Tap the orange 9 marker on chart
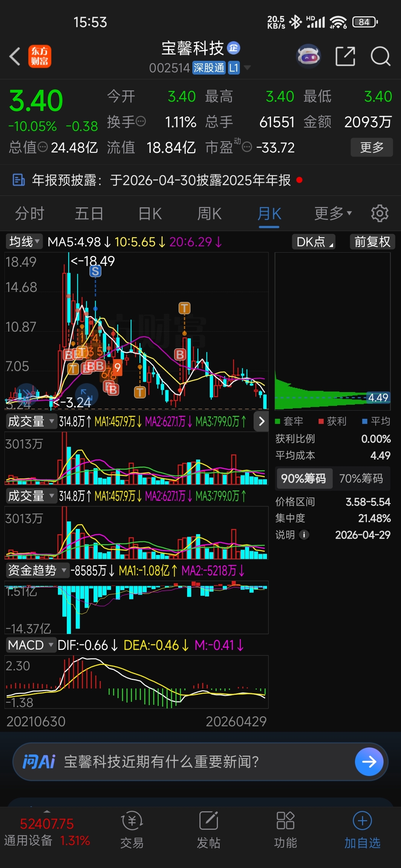Image resolution: width=401 pixels, height=868 pixels. point(117,368)
